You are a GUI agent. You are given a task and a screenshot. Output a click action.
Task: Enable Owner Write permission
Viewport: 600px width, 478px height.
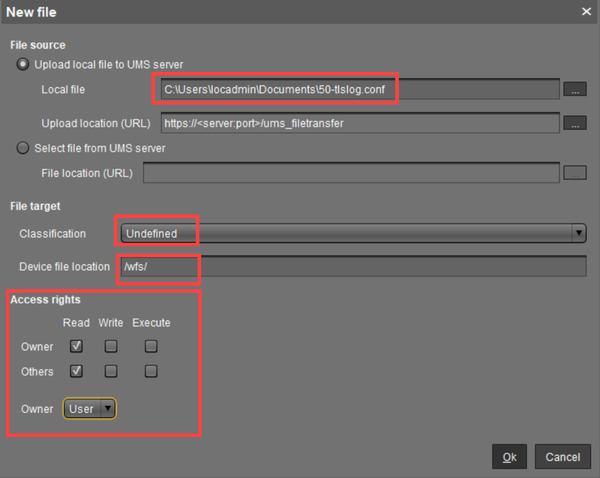pos(111,346)
